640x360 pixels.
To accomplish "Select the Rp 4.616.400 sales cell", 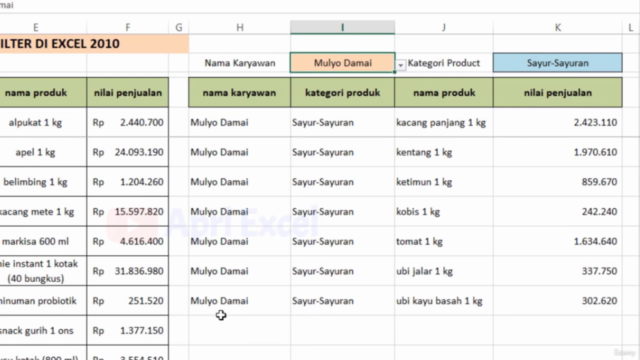I will point(128,242).
